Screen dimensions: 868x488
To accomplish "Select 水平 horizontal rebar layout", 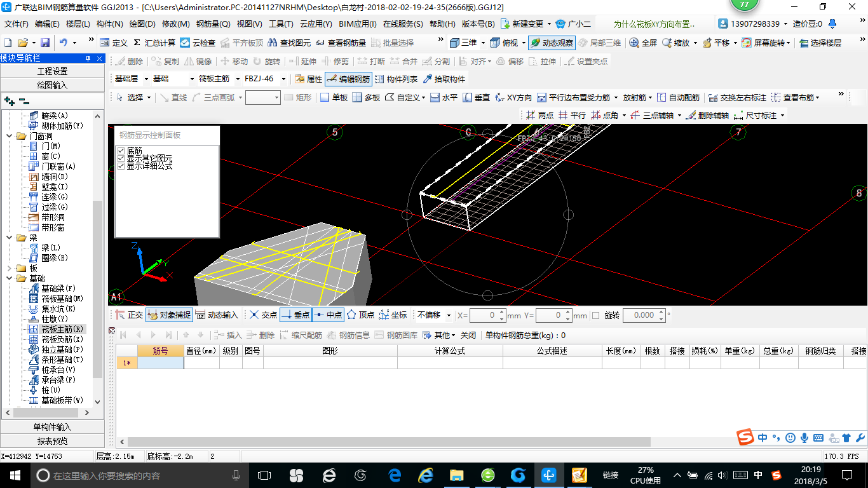I will pyautogui.click(x=444, y=97).
